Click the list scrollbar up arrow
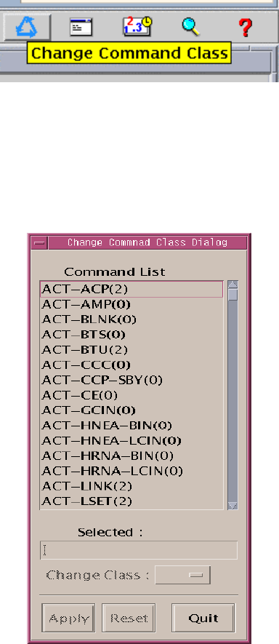This screenshot has height=644, width=279. [232, 285]
